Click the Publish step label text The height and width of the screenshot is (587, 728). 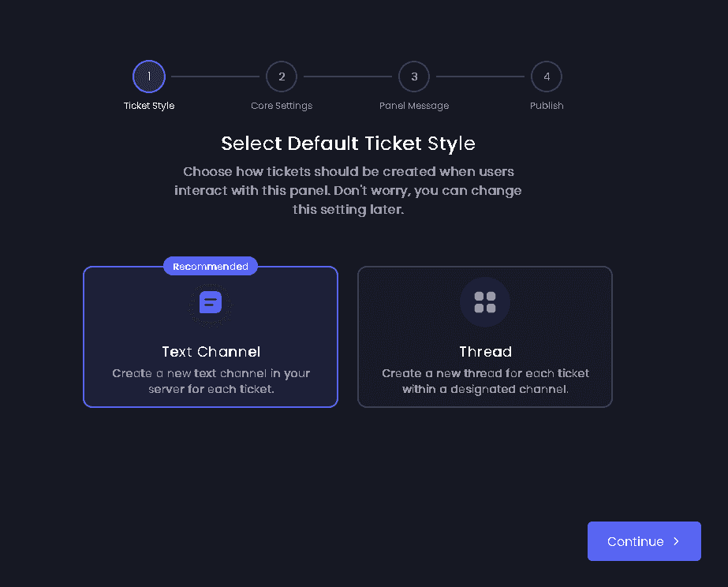pos(547,105)
